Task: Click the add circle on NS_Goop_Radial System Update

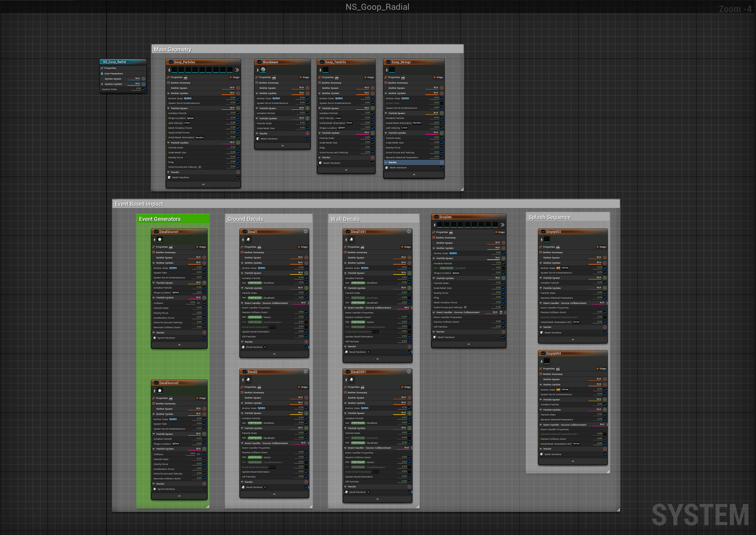Action: point(143,84)
